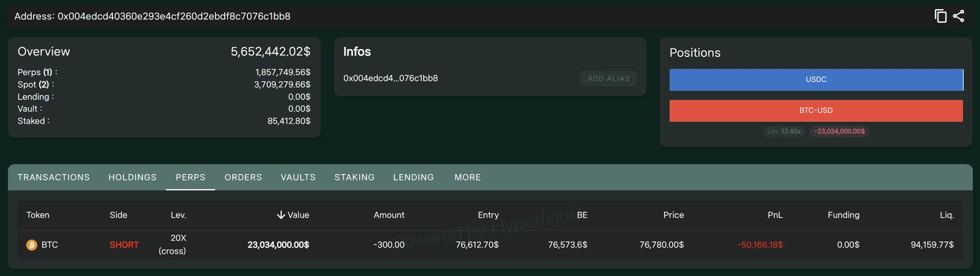The height and width of the screenshot is (276, 980).
Task: Copy the wallet address icon
Action: [940, 16]
